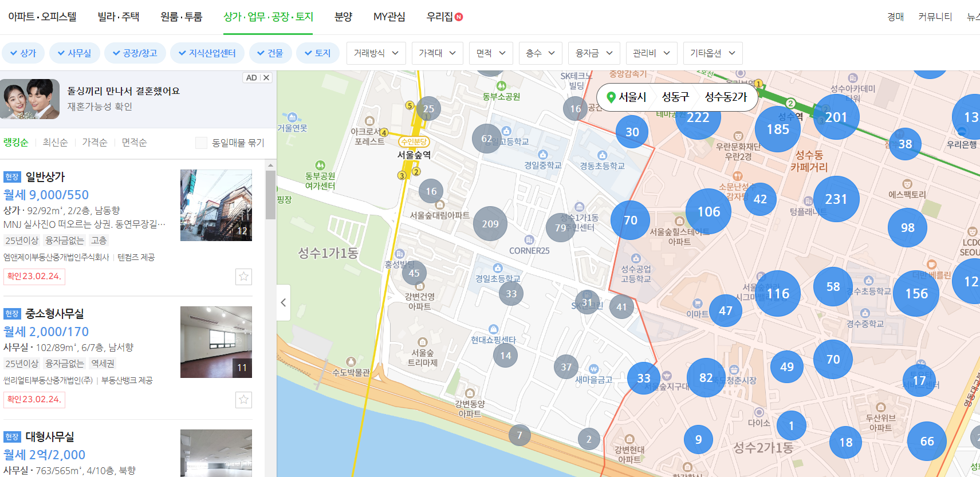Open the 우리집 menu

(x=444, y=17)
